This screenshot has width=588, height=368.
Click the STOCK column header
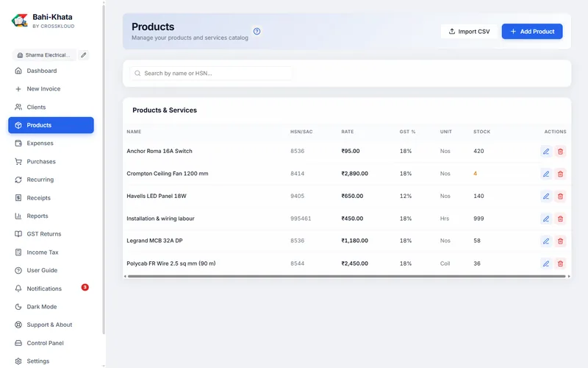click(x=482, y=132)
